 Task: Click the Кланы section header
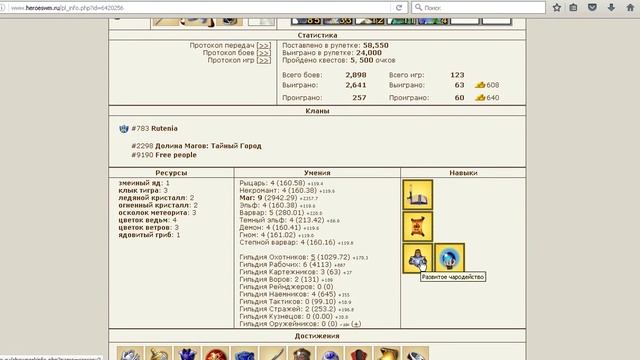tap(317, 111)
